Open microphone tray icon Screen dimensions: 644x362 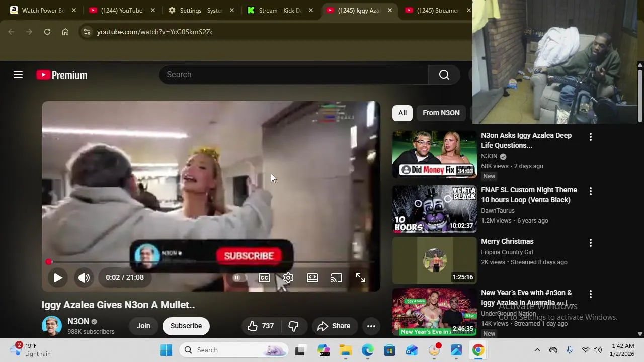[x=570, y=350]
